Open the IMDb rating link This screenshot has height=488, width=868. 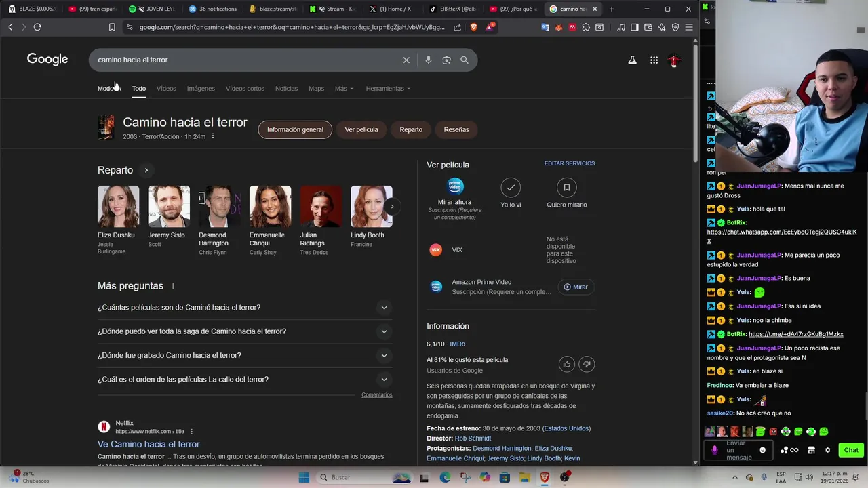[x=457, y=344]
